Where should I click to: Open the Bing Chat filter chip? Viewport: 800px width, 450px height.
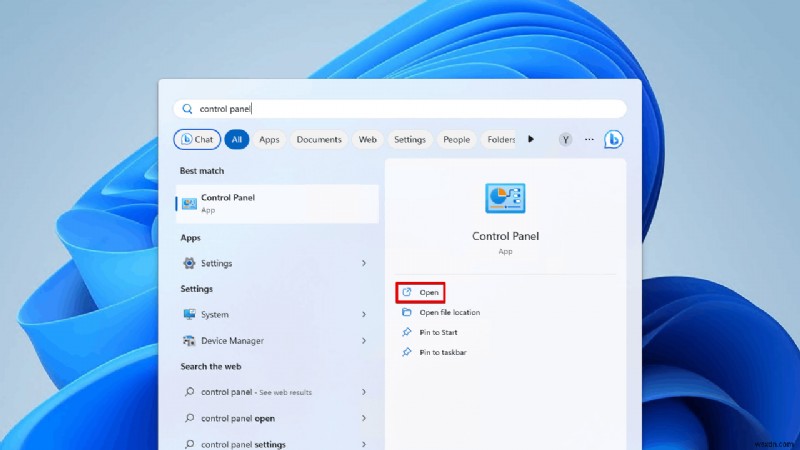point(197,139)
